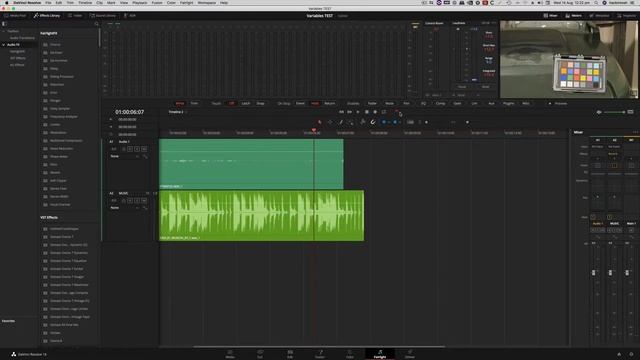The image size is (640, 360).
Task: Select the pencil edit tool
Action: 341,122
